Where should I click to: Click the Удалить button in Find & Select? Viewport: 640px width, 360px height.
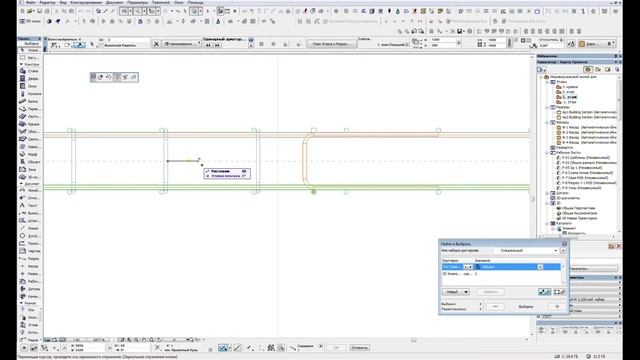tap(490, 292)
